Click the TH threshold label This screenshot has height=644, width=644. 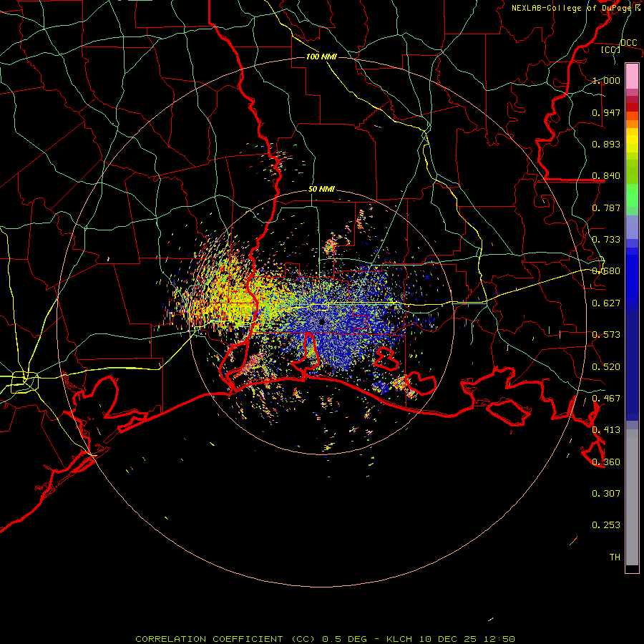615,557
